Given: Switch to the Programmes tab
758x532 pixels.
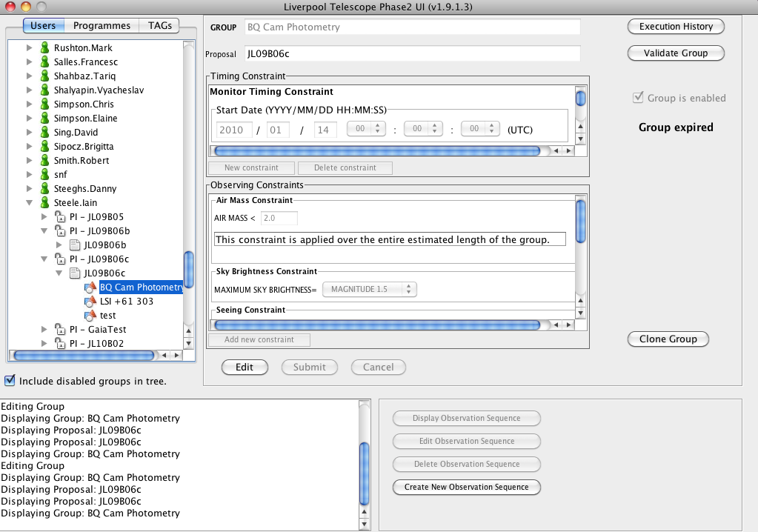Looking at the screenshot, I should coord(102,26).
